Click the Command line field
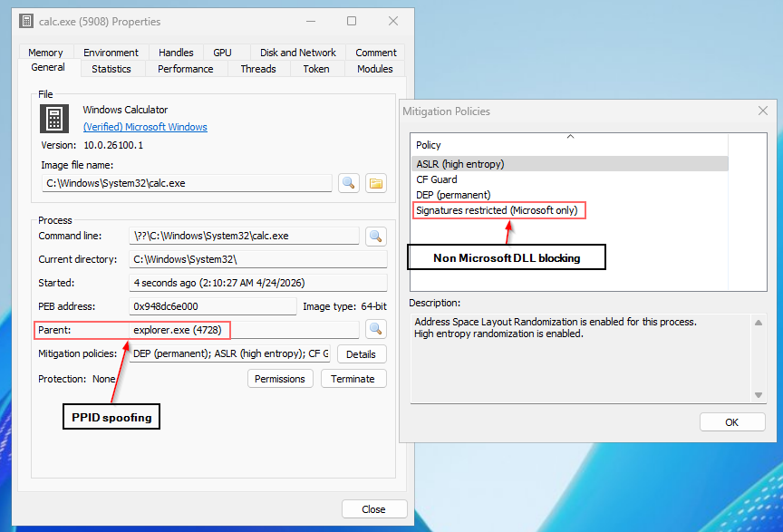The height and width of the screenshot is (532, 783). point(244,236)
